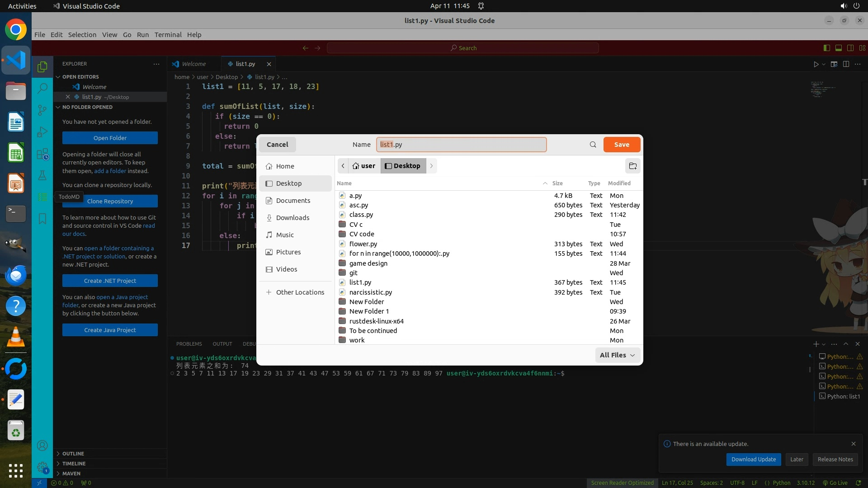Viewport: 868px width, 488px height.
Task: Open the Terminal menu
Action: [168, 35]
